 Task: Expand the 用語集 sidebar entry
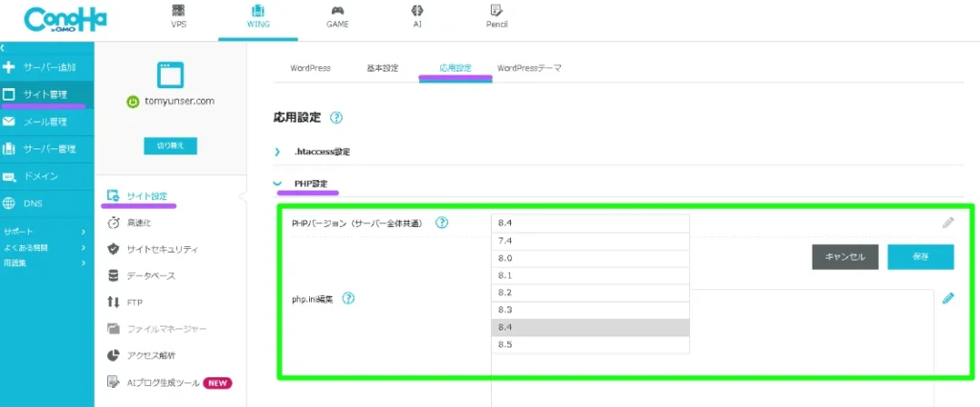click(x=44, y=263)
